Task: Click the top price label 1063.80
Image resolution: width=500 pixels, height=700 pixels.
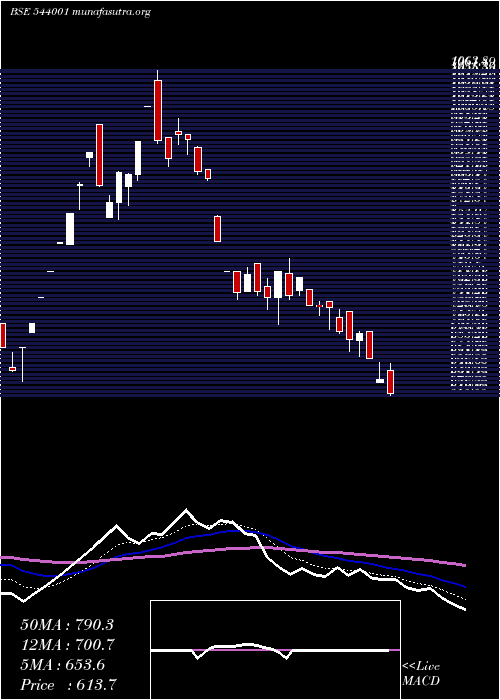Action: (474, 61)
